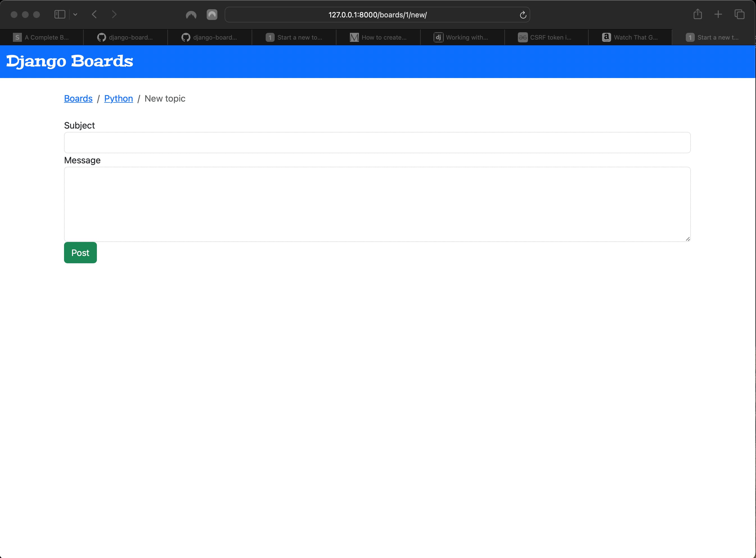Image resolution: width=756 pixels, height=558 pixels.
Task: Switch to the 'CSRF token i...' tab
Action: (546, 38)
